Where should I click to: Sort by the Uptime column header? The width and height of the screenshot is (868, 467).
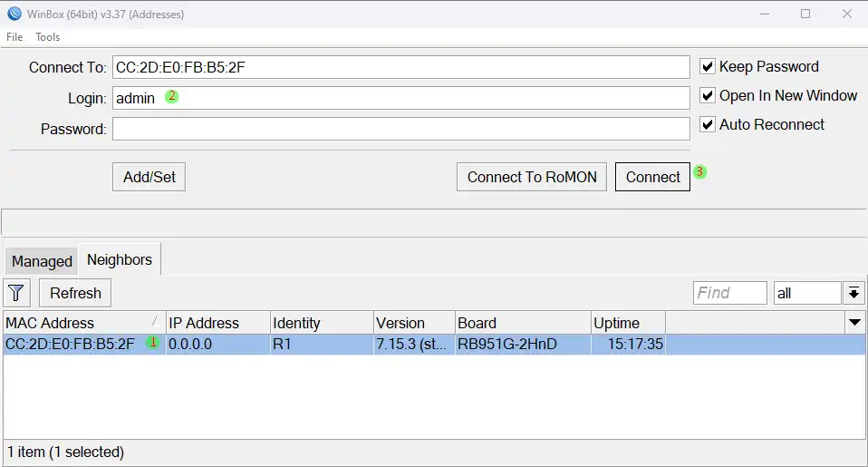(628, 323)
